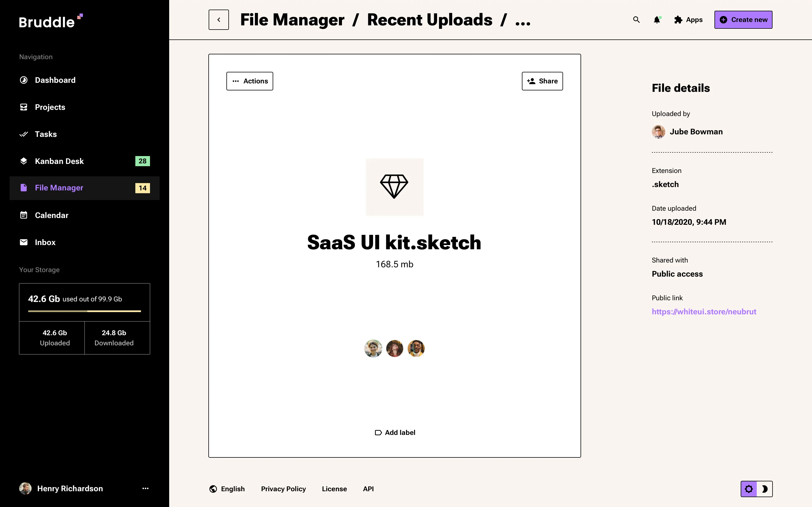Open the public link to whiteui.store

704,312
